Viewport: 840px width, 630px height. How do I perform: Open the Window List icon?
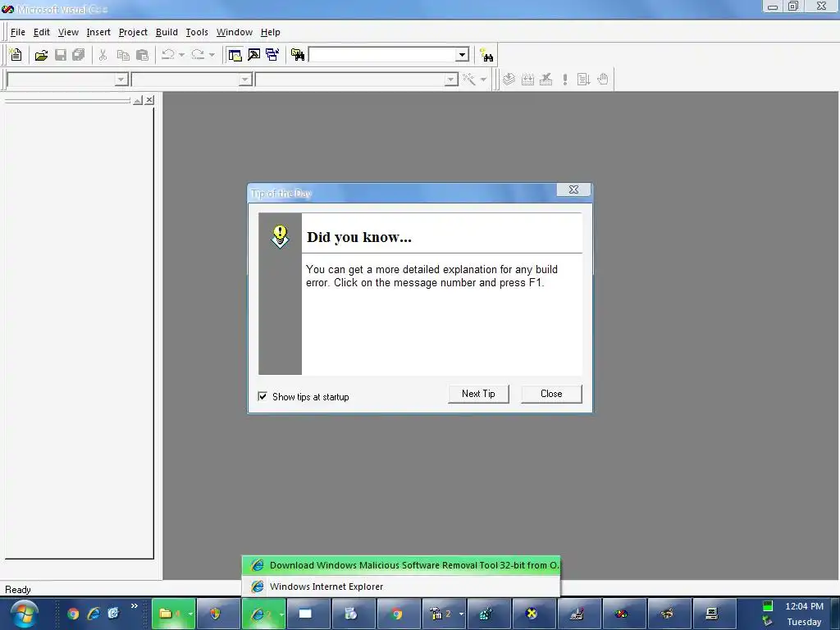tap(272, 55)
